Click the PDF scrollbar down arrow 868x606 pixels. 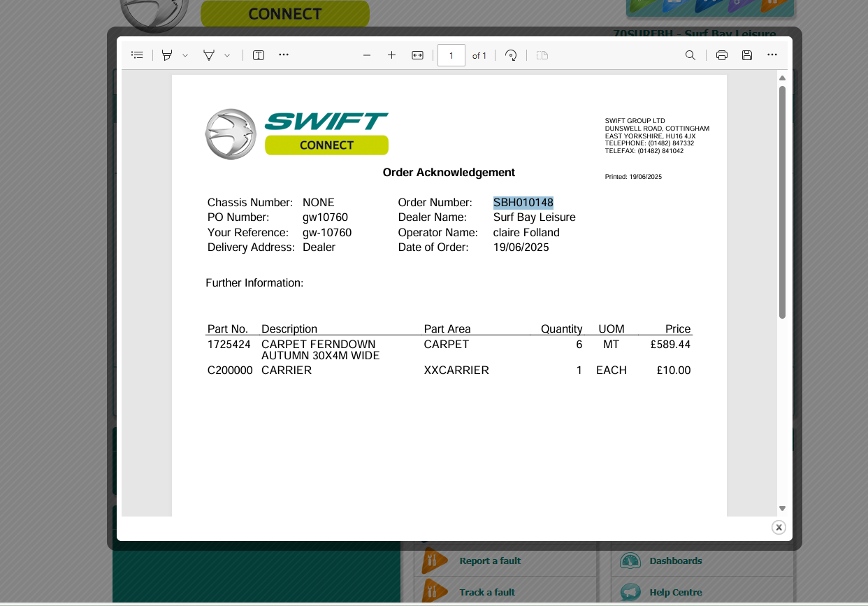(x=783, y=509)
